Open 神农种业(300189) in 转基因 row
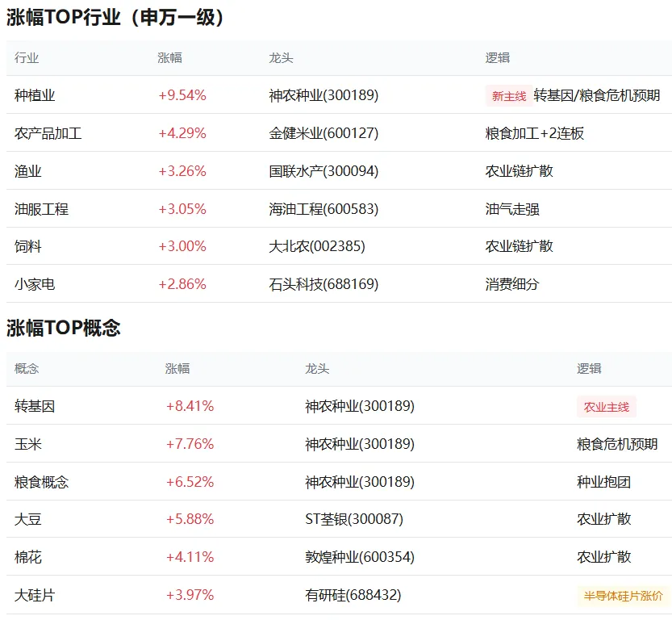Screen dimensions: 672x620 [x=360, y=406]
